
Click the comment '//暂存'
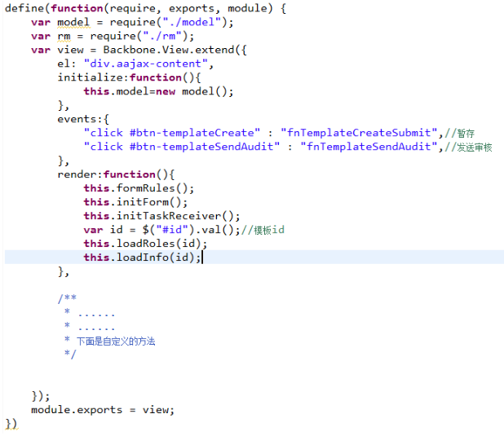[x=460, y=133]
